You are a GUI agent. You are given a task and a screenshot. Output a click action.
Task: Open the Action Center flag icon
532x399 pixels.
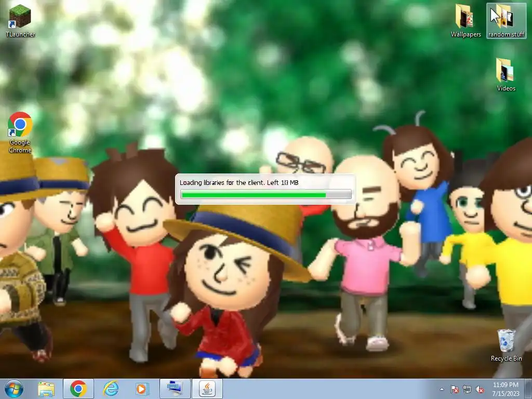point(454,389)
